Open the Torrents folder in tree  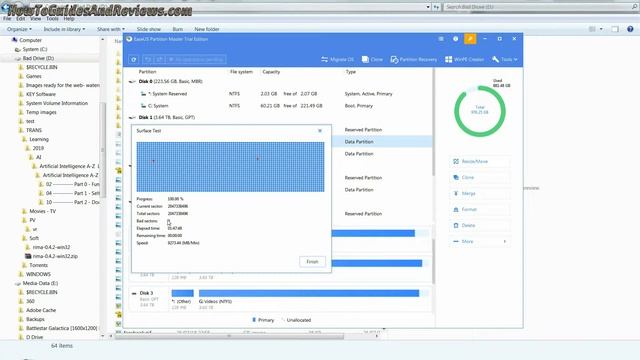pos(38,265)
